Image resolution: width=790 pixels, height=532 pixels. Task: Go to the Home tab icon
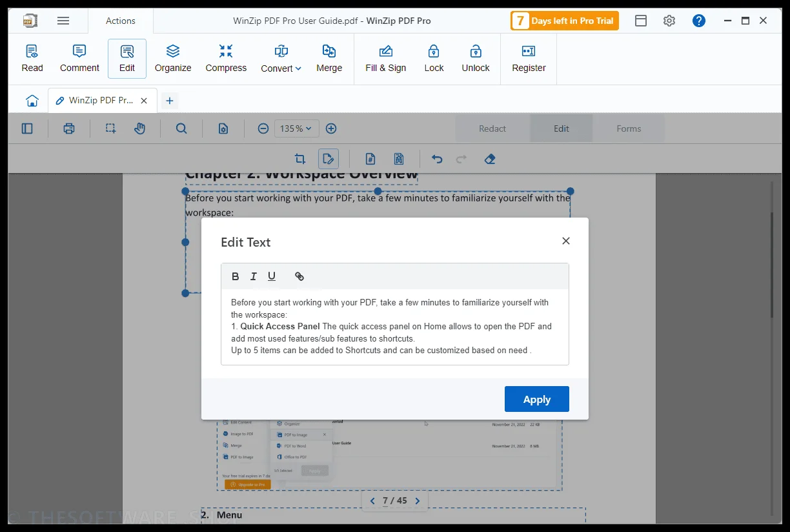(x=32, y=101)
